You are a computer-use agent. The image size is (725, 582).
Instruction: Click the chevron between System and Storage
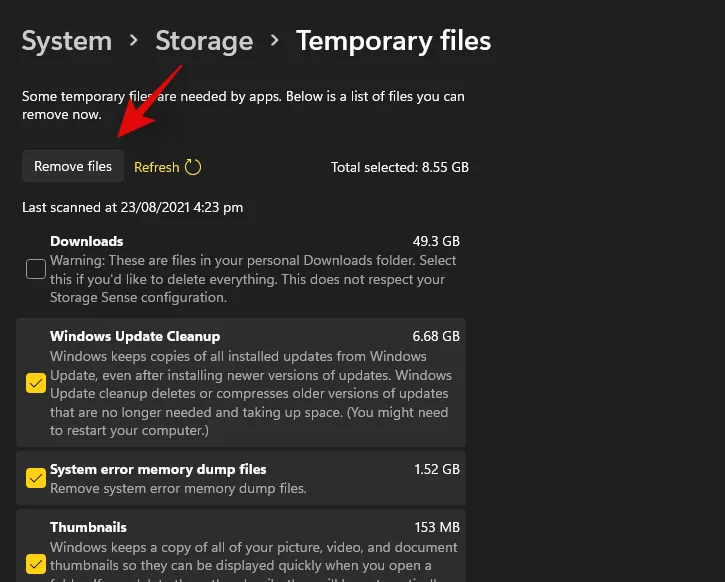tap(134, 42)
